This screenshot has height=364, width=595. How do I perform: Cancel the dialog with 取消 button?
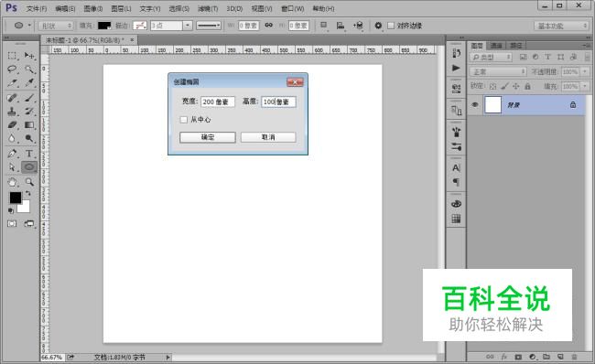click(x=268, y=137)
